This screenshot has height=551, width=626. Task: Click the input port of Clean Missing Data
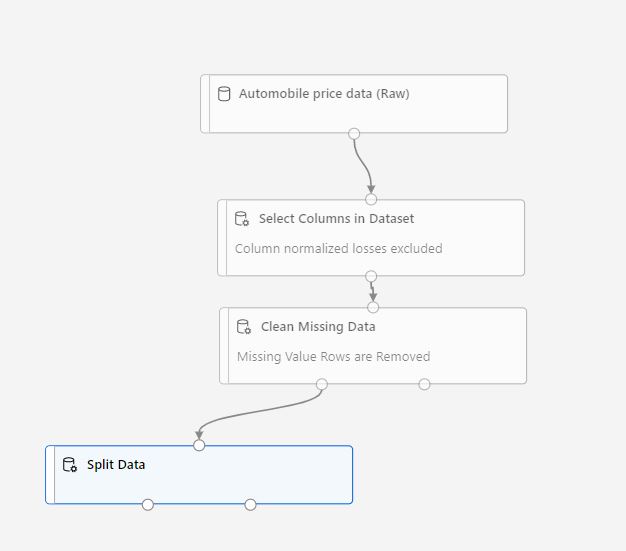pyautogui.click(x=373, y=307)
